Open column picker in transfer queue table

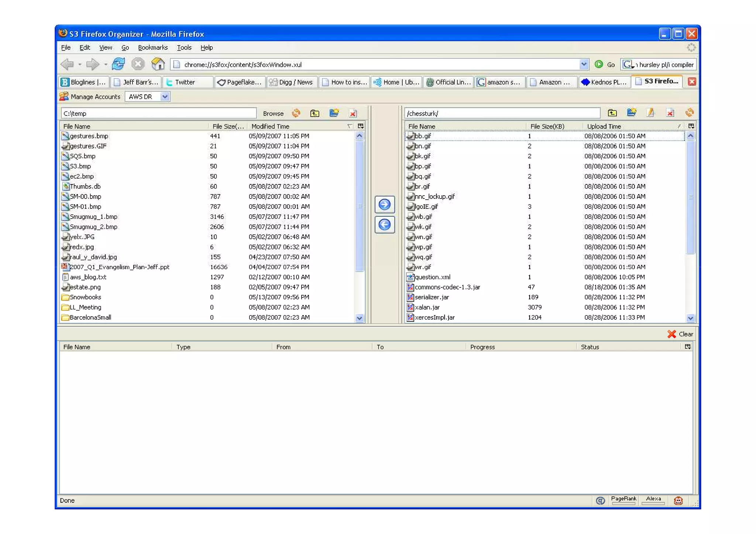click(687, 347)
